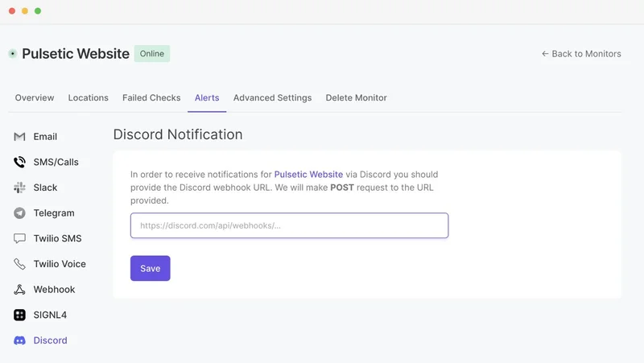Image resolution: width=644 pixels, height=363 pixels.
Task: Click the Discord logo icon
Action: point(19,340)
